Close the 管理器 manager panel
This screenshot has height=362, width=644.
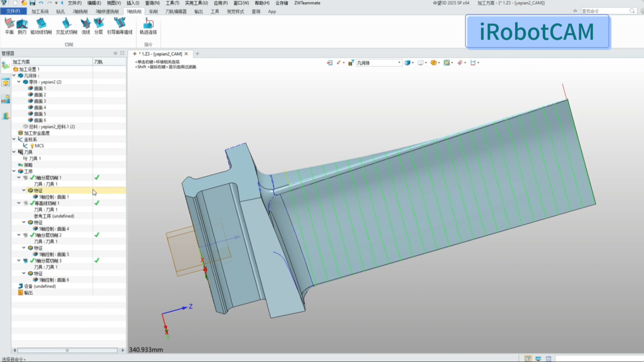click(x=122, y=53)
